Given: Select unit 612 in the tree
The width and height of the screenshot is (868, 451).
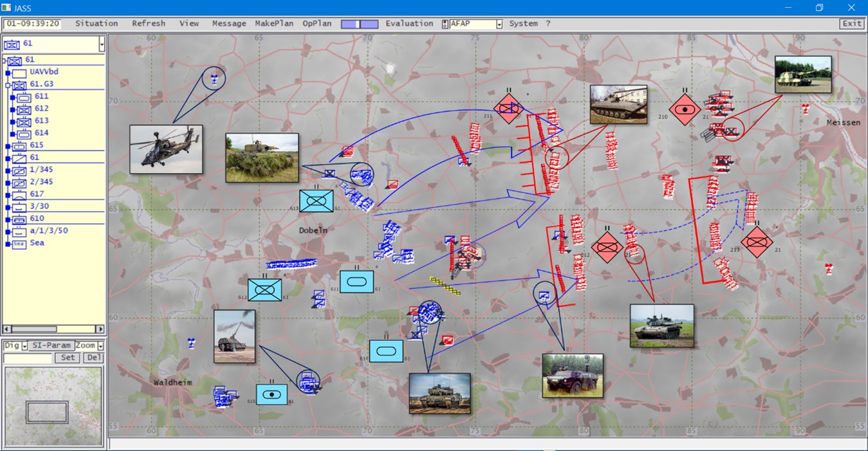Looking at the screenshot, I should tap(42, 108).
